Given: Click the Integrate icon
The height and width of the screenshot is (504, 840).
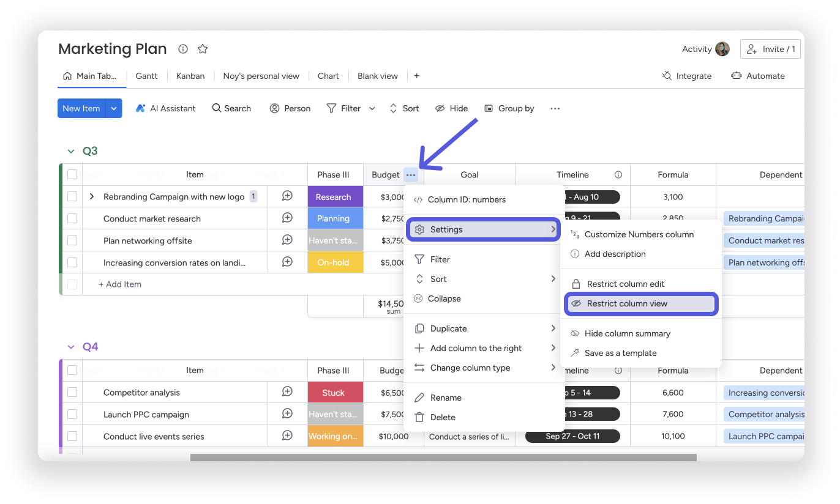Looking at the screenshot, I should 666,75.
